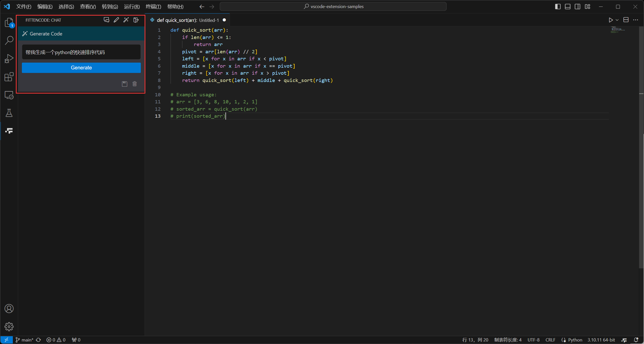Image resolution: width=644 pixels, height=344 pixels.
Task: Open Remote Explorer view
Action: tap(9, 95)
